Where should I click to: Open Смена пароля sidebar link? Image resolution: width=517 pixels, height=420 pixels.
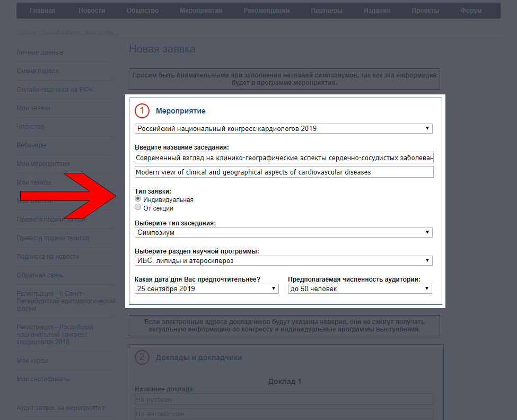coord(38,71)
